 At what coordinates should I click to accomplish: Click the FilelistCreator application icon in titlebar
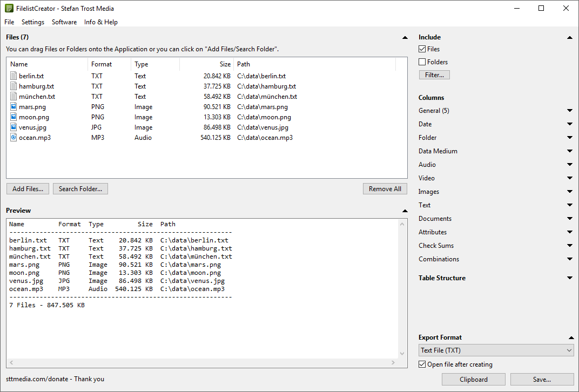click(x=8, y=8)
